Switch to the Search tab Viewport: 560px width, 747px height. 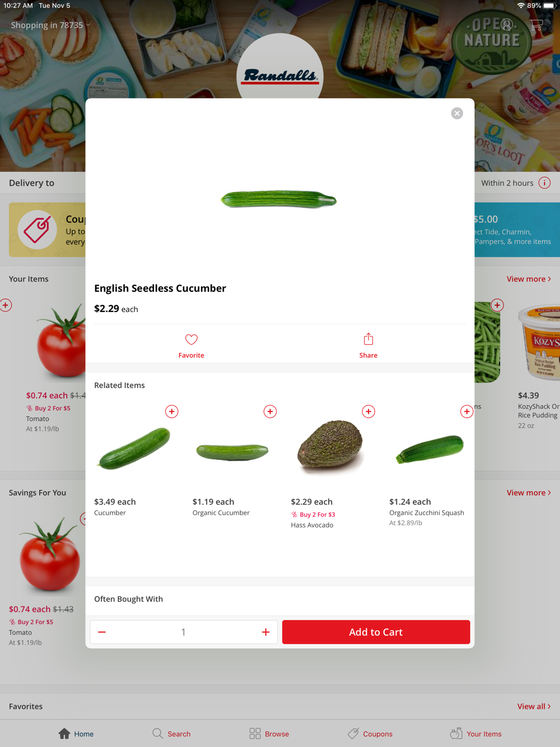pyautogui.click(x=171, y=734)
